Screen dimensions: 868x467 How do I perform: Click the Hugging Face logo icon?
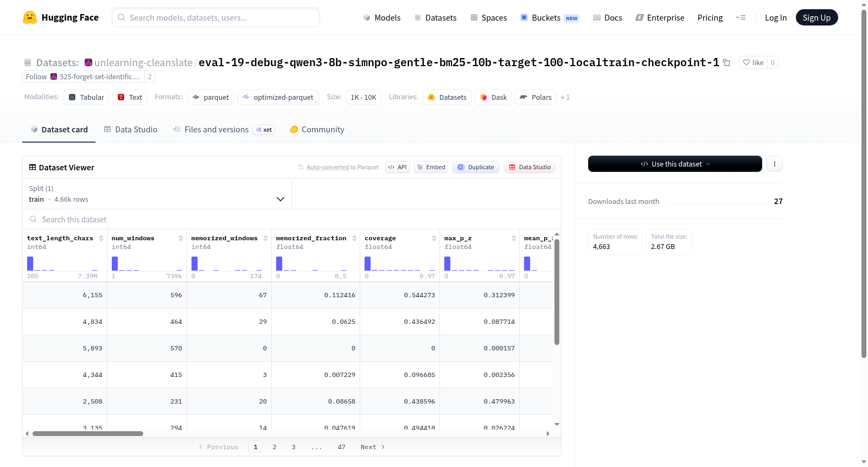coord(30,17)
